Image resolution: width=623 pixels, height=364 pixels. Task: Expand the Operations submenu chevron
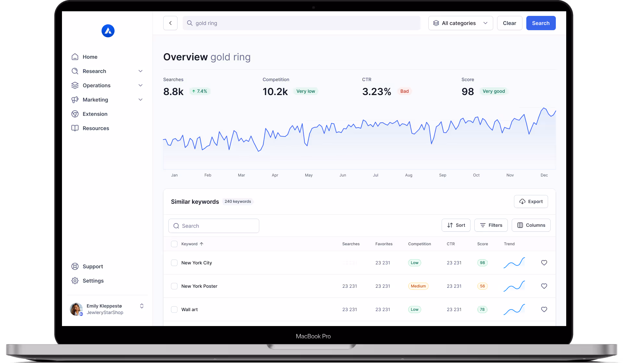click(140, 85)
